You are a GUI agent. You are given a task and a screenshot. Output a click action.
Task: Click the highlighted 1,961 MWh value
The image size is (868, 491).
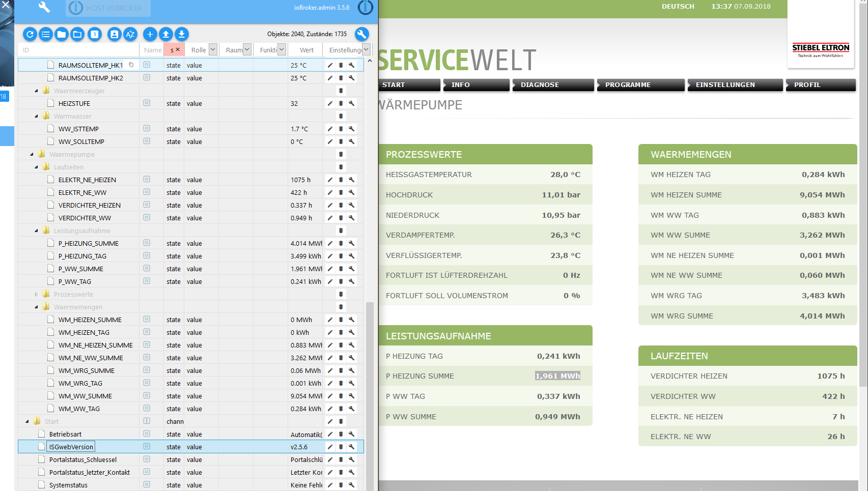coord(557,376)
